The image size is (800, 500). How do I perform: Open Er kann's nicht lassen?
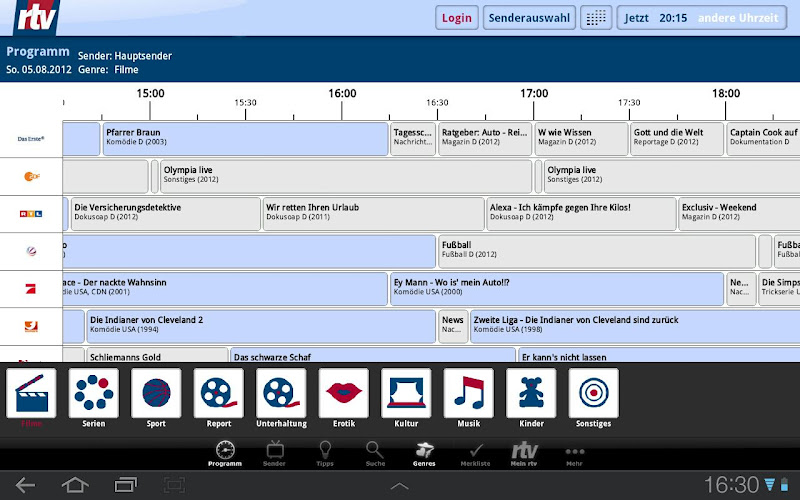pyautogui.click(x=659, y=355)
